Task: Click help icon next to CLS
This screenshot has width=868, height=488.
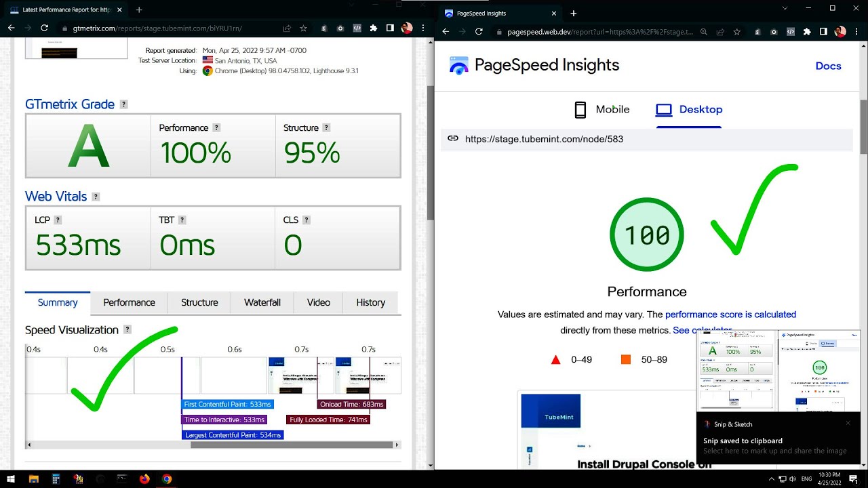Action: (x=306, y=220)
